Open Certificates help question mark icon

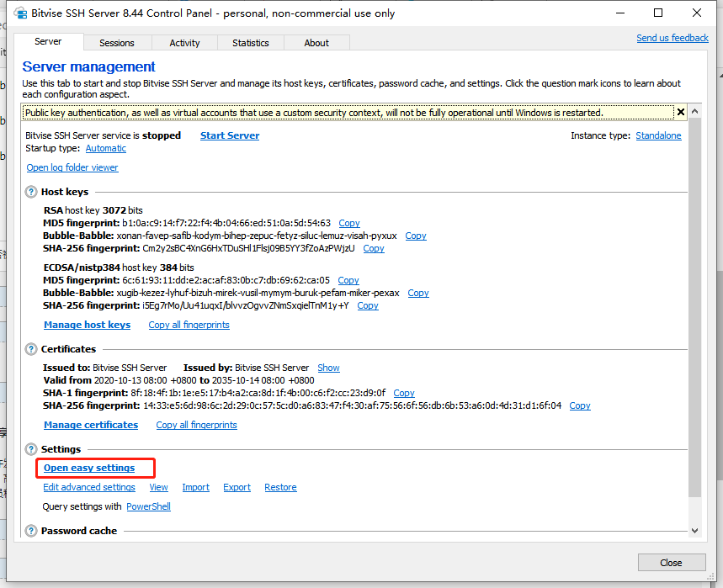pyautogui.click(x=31, y=349)
